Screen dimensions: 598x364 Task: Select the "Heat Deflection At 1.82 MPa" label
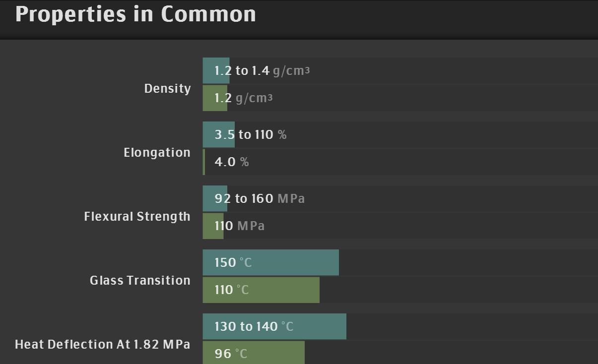(x=102, y=345)
